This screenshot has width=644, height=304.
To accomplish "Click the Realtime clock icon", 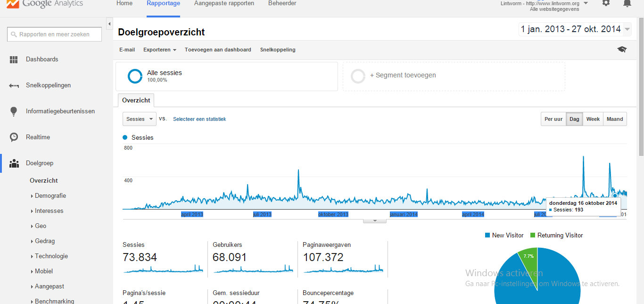I will (14, 137).
